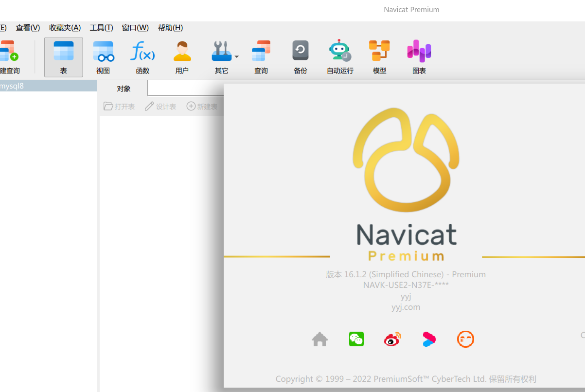Screen dimensions: 585x392
Task: Open the 工具(T) tools menu
Action: coord(101,28)
